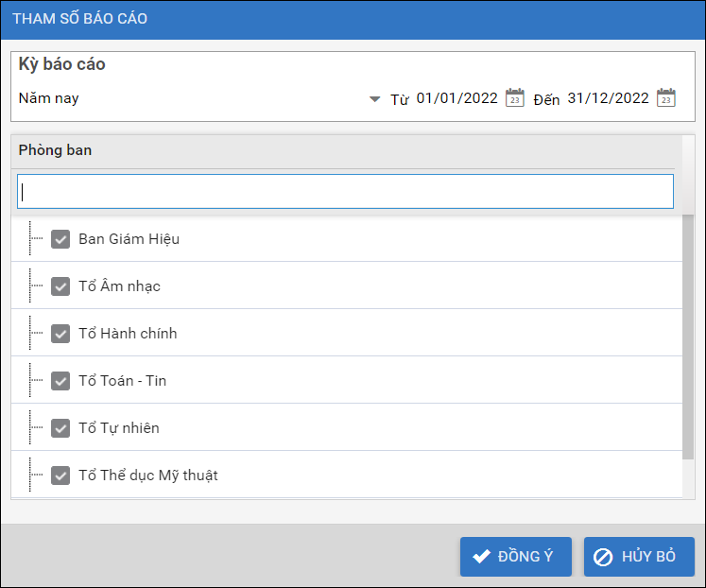Select the Tổ Thể dục Mỹ thuật row label
The height and width of the screenshot is (588, 706).
pyautogui.click(x=147, y=476)
